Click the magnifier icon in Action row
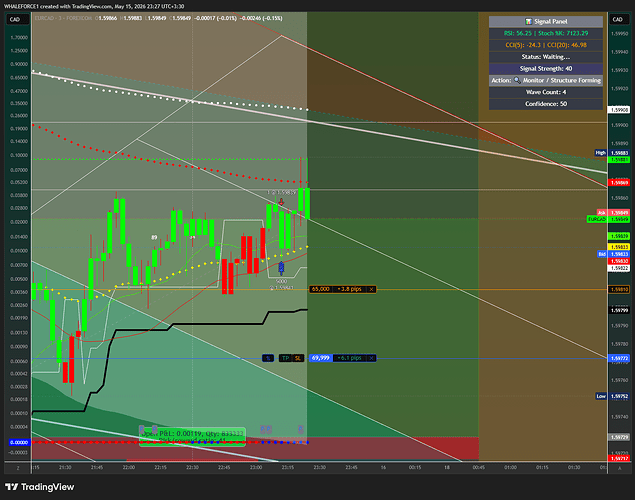 [517, 80]
